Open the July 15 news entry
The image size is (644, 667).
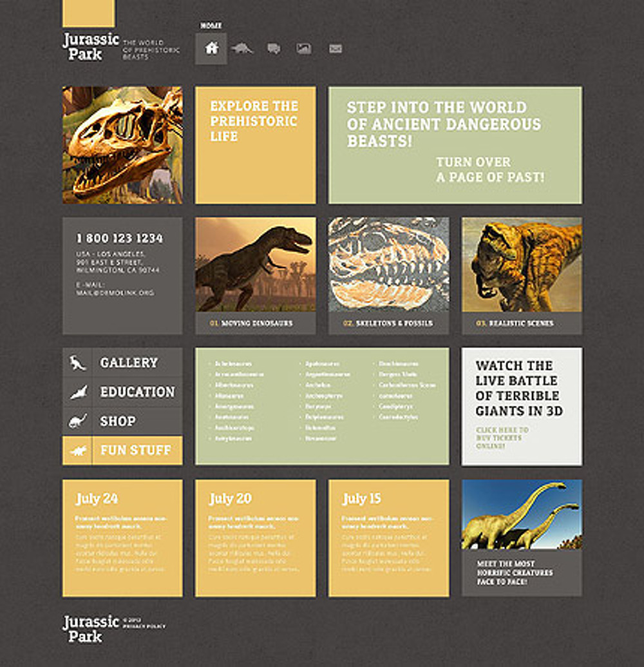coord(388,538)
